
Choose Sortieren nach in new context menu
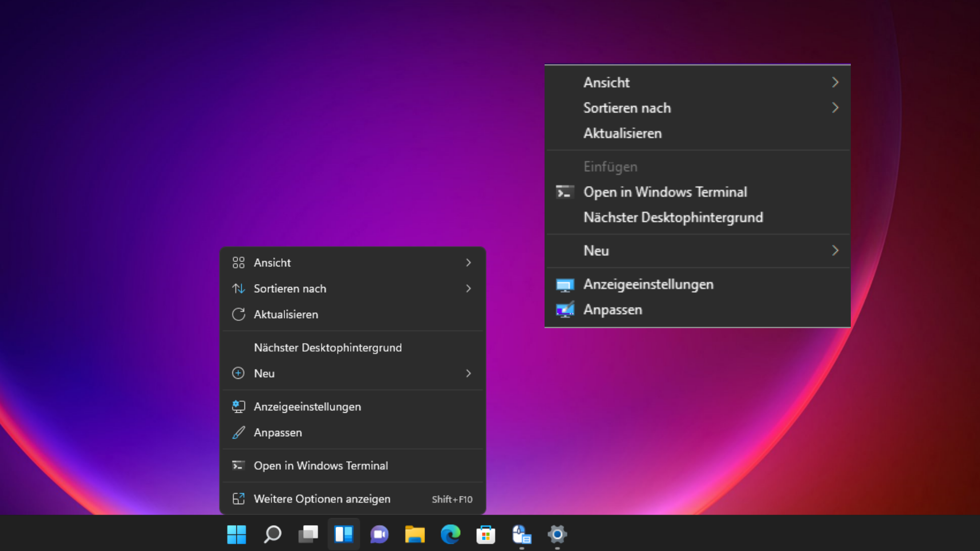coord(353,288)
